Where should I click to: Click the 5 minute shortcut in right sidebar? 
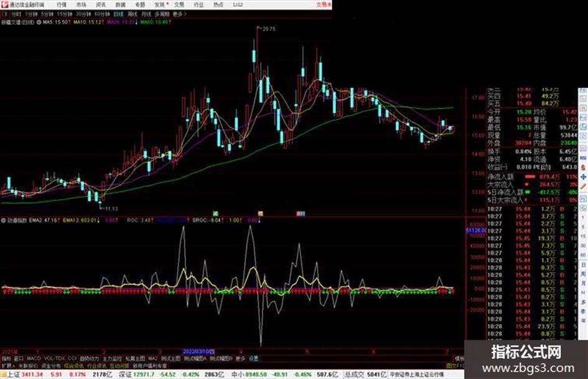583,227
